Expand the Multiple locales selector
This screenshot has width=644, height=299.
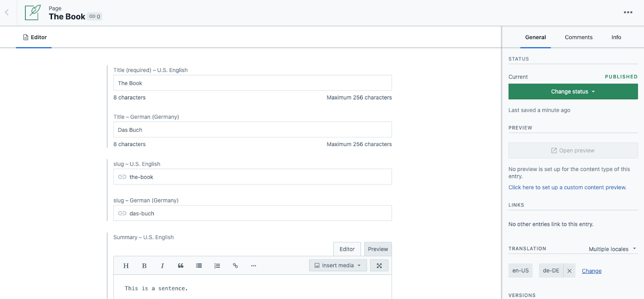coord(612,249)
